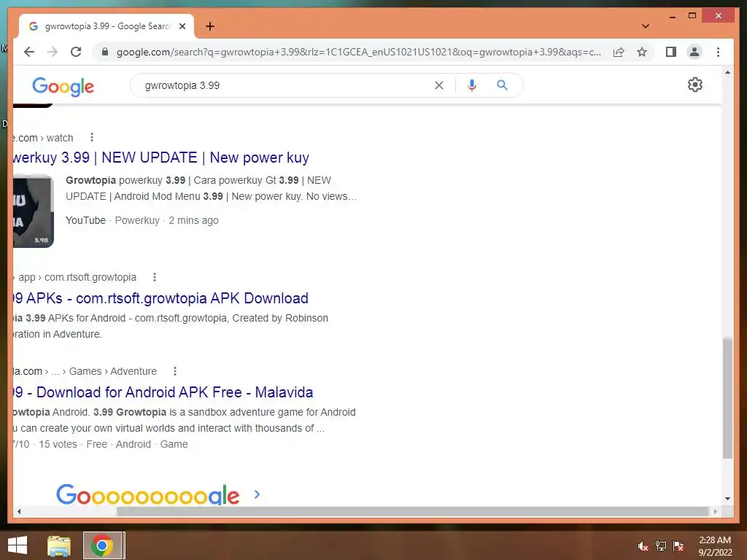Screen dimensions: 747x560
Task: Click the "YouTube" source text
Action: click(86, 220)
